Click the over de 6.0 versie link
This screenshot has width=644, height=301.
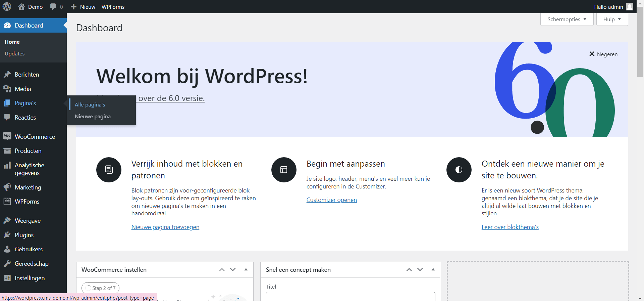(x=171, y=98)
